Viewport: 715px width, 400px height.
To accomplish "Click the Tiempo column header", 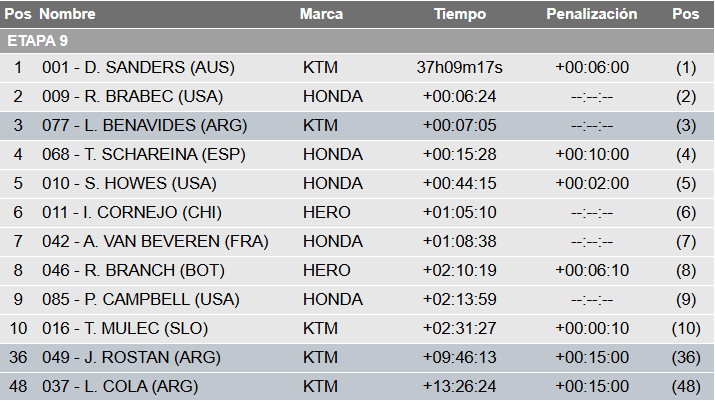I will [460, 15].
